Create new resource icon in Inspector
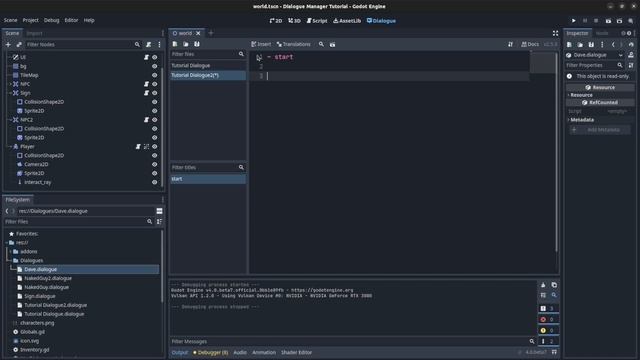The width and height of the screenshot is (640, 360). click(x=569, y=44)
